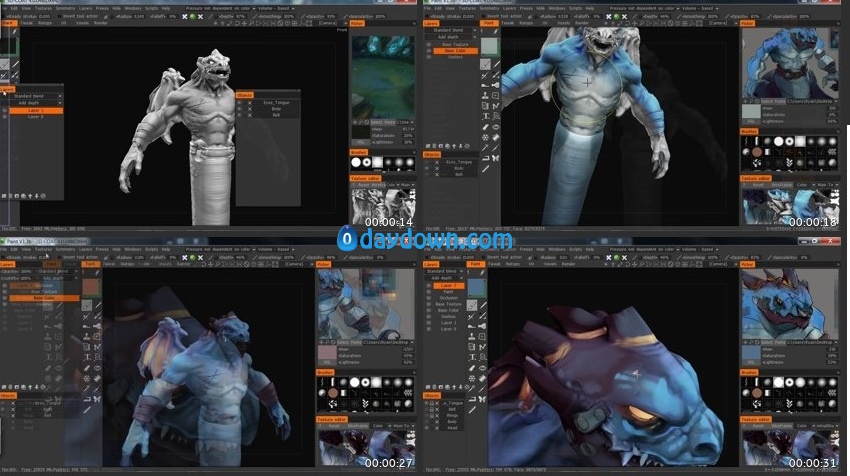The image size is (850, 476).
Task: Click the butterfly tool icon in the 00:00:18 frame
Action: point(495,158)
